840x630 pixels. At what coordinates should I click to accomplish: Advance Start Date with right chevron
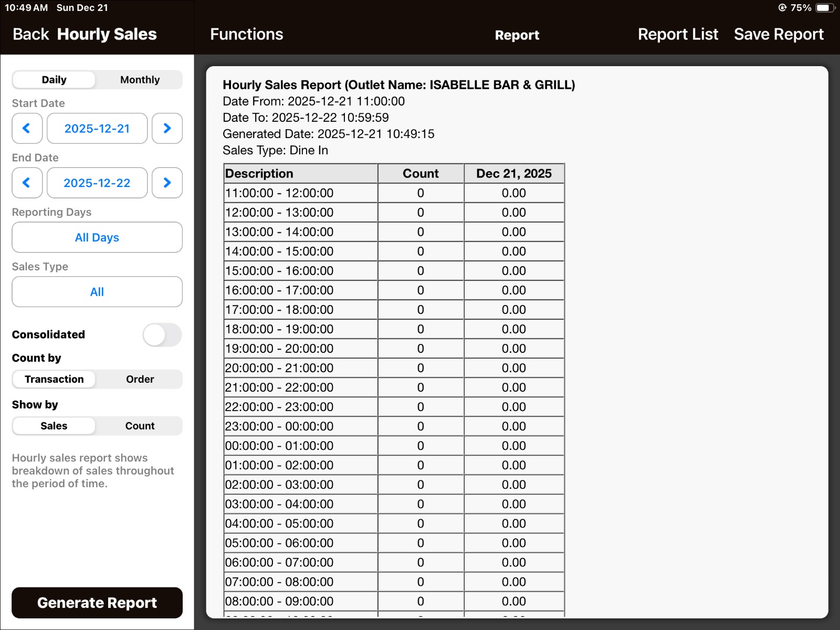(x=167, y=128)
